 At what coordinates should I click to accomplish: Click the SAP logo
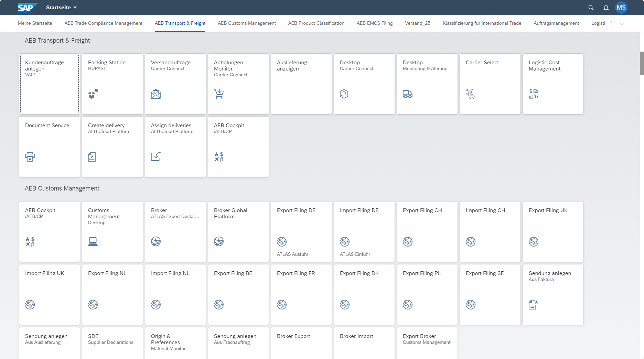27,7
